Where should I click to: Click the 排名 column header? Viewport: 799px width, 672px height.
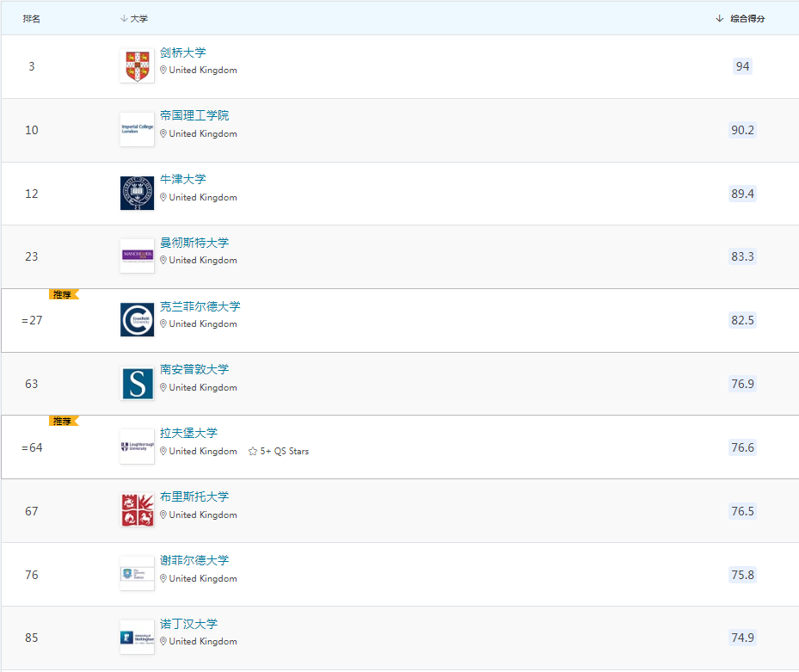[x=32, y=19]
